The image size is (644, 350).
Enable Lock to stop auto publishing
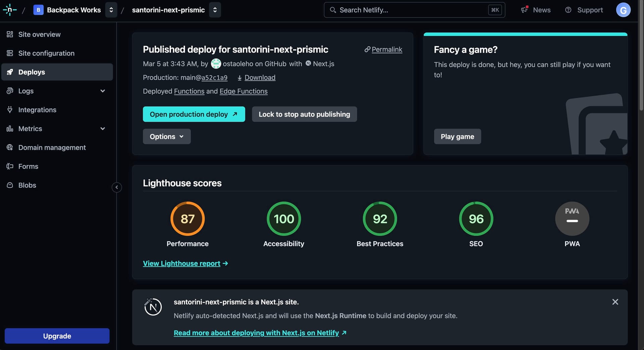[304, 114]
